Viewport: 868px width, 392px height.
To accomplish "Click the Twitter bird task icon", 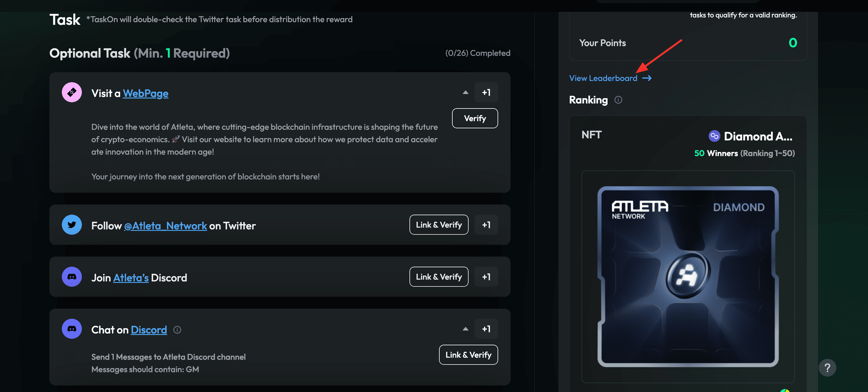I will [72, 225].
